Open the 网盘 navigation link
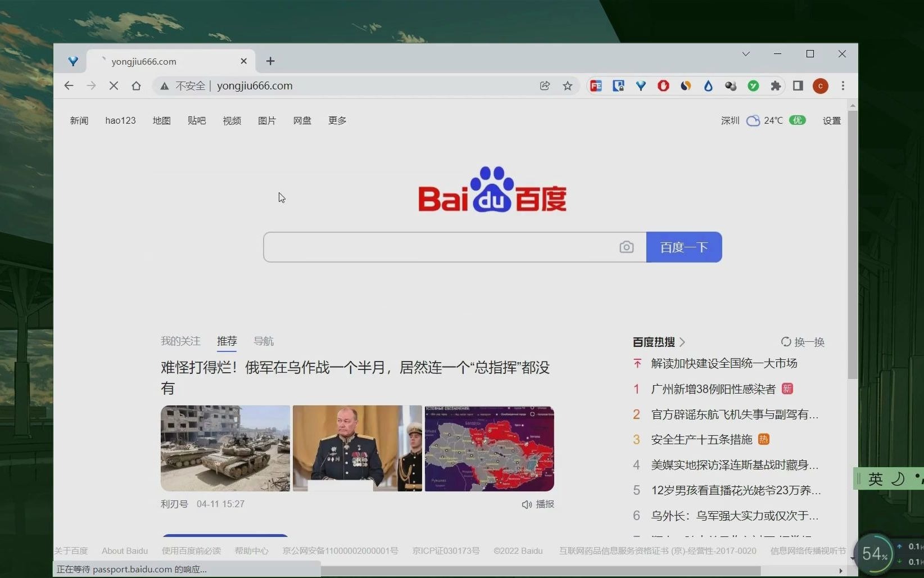Screen dimensions: 924x578 coord(302,120)
